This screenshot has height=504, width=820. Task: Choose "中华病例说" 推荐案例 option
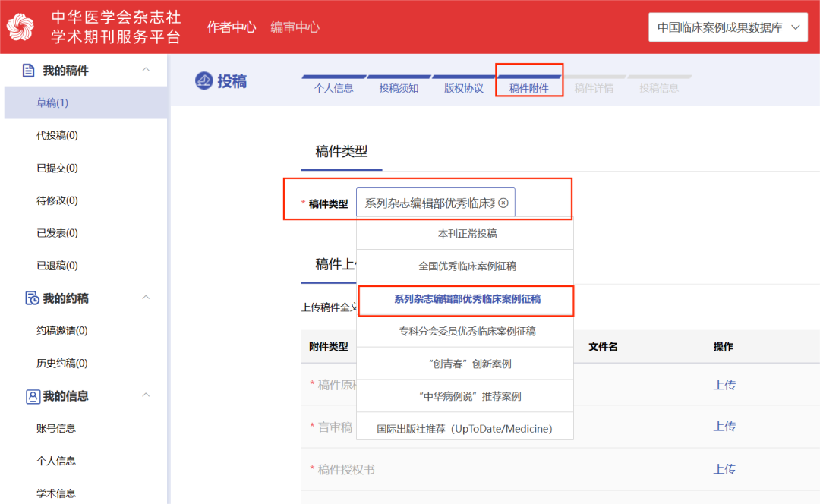465,396
